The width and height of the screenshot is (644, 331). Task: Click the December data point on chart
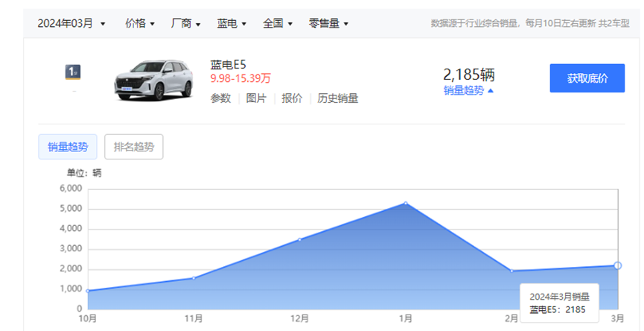click(x=299, y=239)
